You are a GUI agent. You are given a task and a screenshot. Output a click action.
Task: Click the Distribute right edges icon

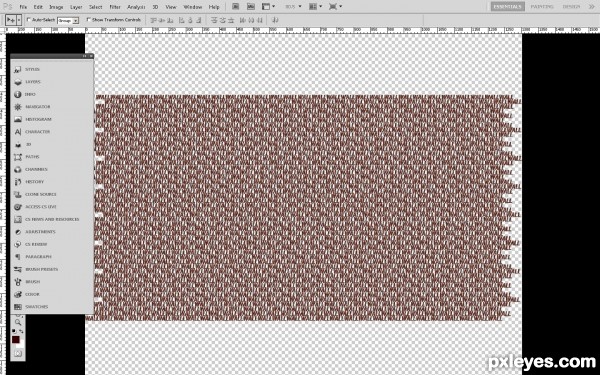[260, 20]
